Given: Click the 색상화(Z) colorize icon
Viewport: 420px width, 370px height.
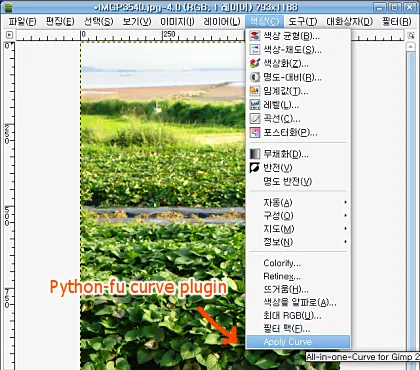Looking at the screenshot, I should (255, 63).
